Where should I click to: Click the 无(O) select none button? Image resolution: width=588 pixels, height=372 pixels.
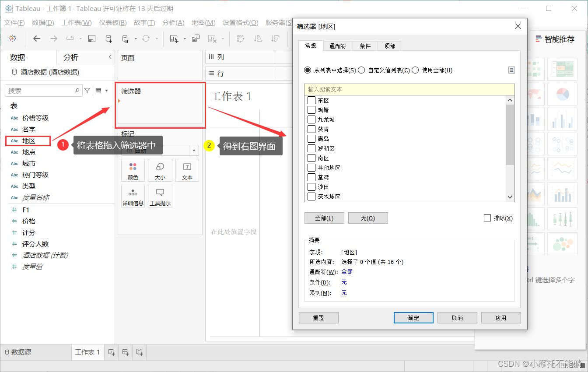[368, 218]
